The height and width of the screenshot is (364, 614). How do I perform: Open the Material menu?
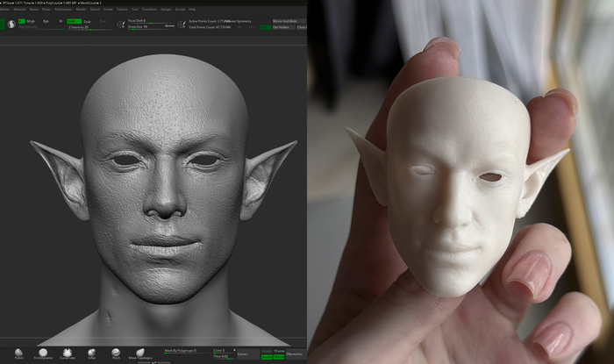[x=19, y=9]
